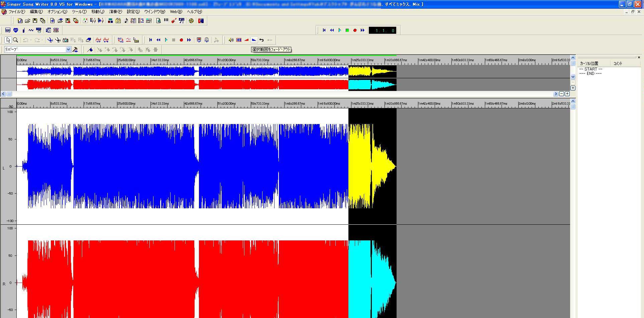Click overview vertical scrollbar down arrow
644x318 pixels.
coord(573,77)
